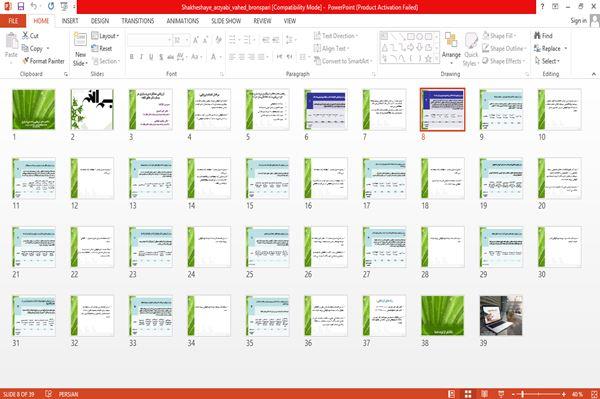Click Convert to SmartArt icon
The width and height of the screenshot is (600, 399).
coord(317,61)
